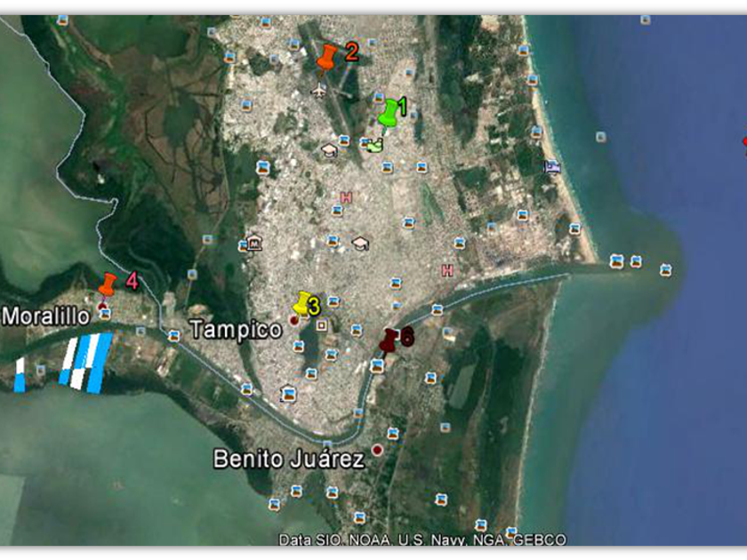Open the green golf course icon below pin 1
Viewport: 747px width, 560px height.
tap(374, 145)
